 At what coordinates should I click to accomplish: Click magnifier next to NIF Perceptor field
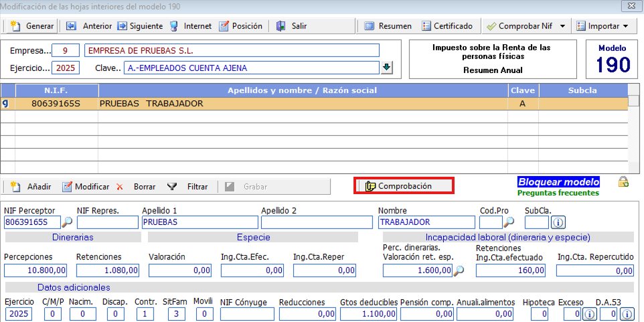pos(67,222)
